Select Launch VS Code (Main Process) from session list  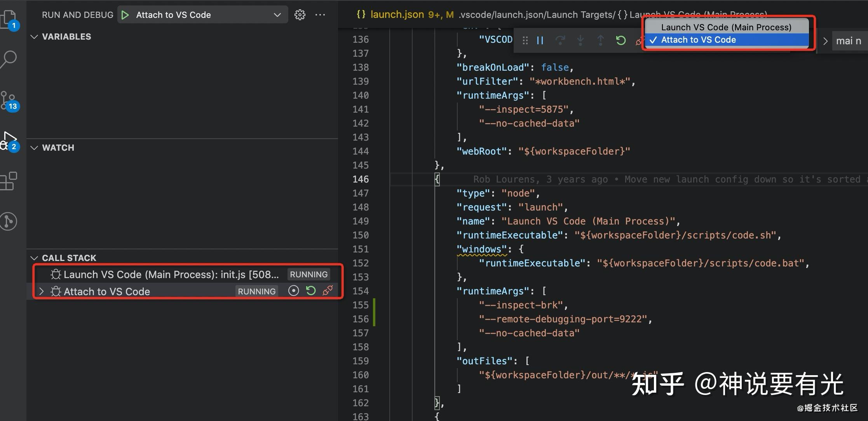tap(726, 27)
